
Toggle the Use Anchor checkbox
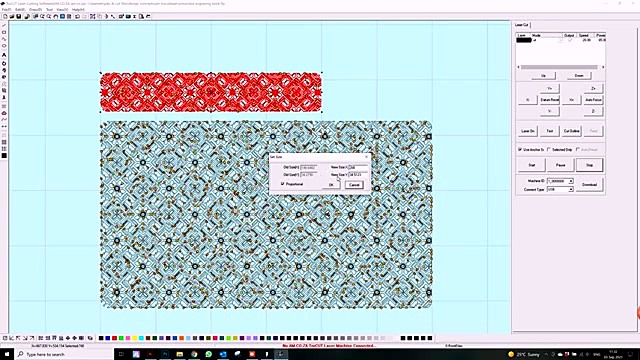pyautogui.click(x=520, y=149)
